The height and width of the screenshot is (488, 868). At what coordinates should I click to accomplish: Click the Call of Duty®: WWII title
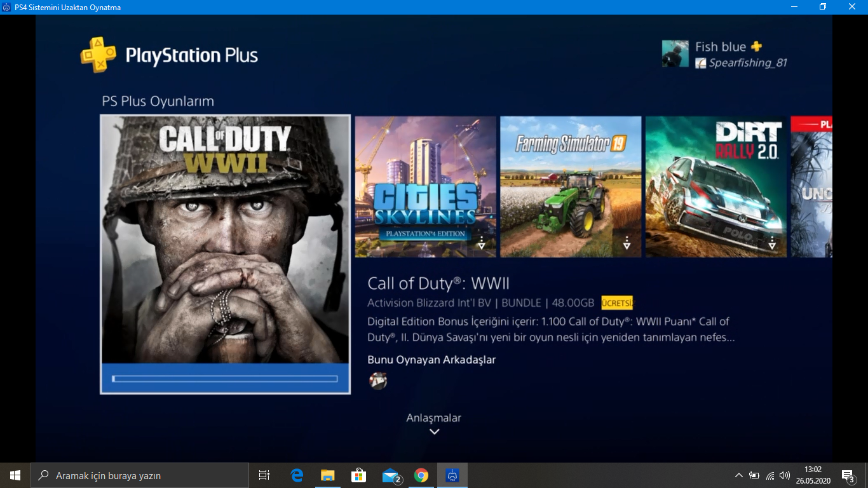tap(438, 283)
